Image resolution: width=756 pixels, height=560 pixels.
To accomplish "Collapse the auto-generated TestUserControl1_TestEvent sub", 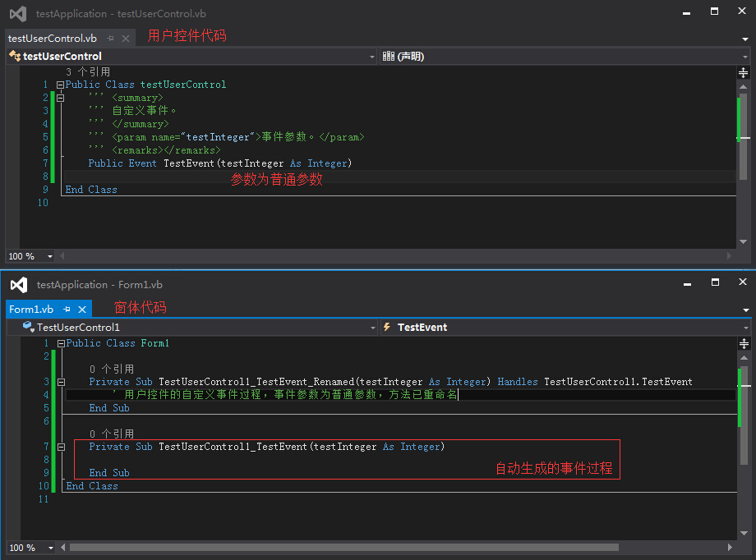I will click(x=62, y=448).
